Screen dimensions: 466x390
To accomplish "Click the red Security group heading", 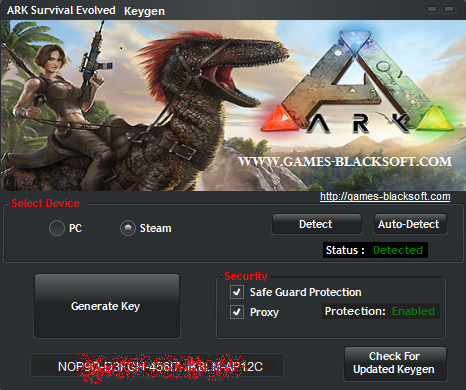I will tap(246, 276).
